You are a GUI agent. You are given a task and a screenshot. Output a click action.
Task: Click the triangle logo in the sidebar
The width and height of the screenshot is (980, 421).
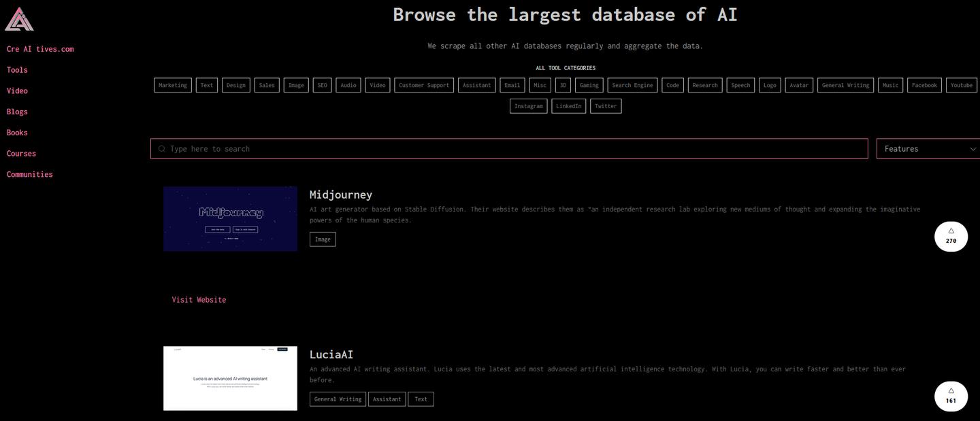[20, 20]
